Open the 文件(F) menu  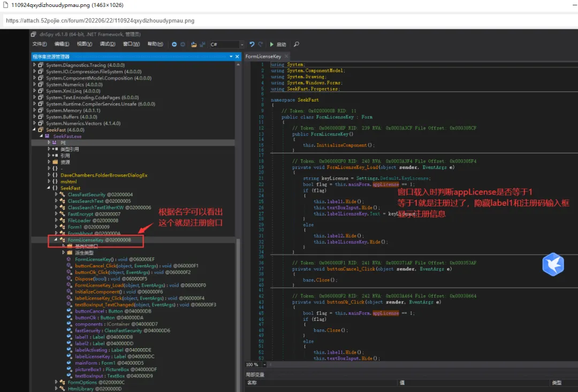click(x=40, y=44)
